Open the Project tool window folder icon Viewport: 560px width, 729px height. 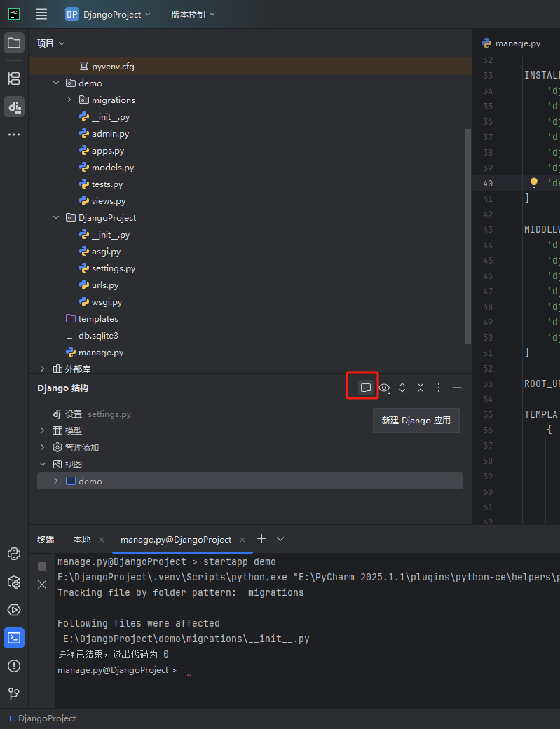pos(14,43)
